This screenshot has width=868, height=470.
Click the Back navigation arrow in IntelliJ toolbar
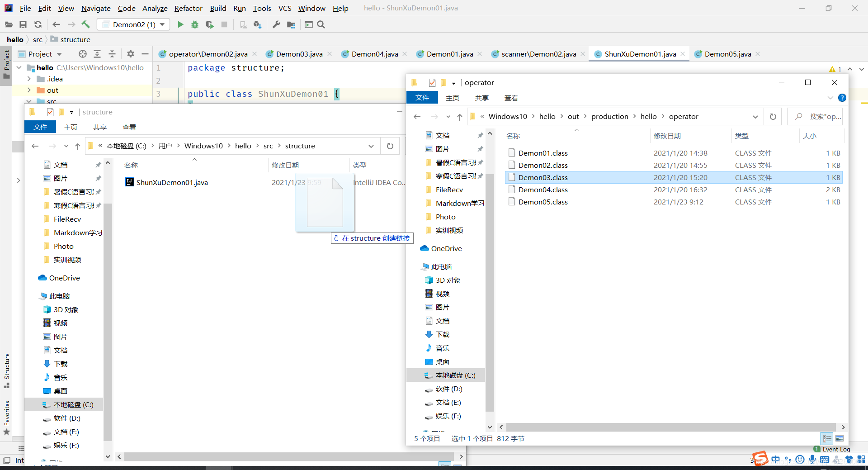point(56,24)
